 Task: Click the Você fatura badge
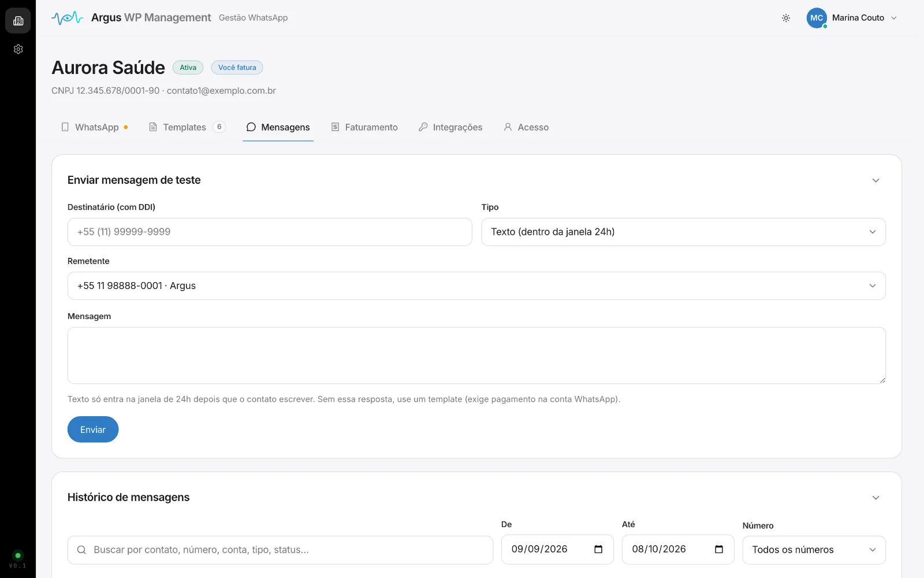point(237,68)
